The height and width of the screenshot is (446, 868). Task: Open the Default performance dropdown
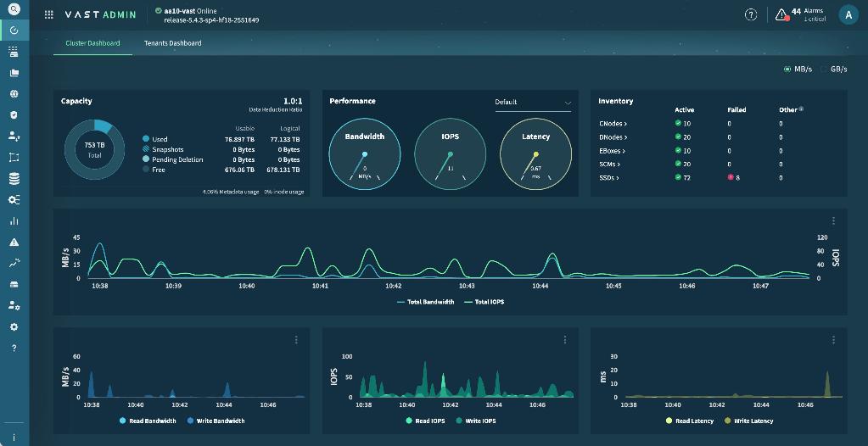(x=533, y=103)
